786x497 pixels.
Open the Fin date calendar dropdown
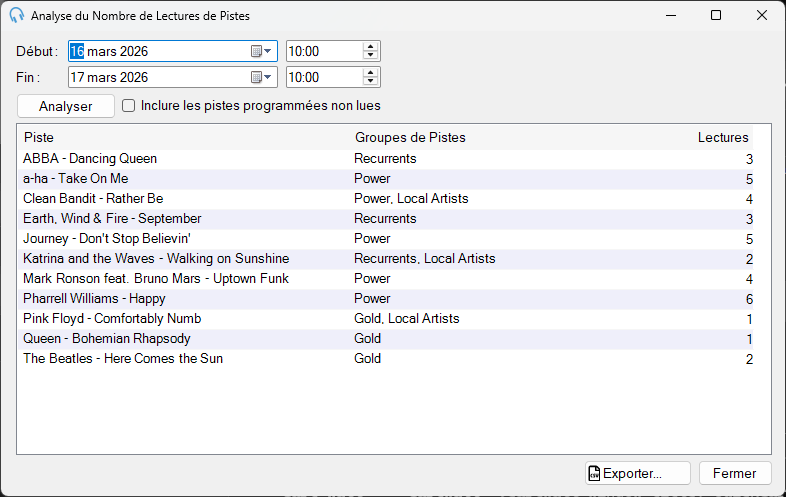click(261, 77)
